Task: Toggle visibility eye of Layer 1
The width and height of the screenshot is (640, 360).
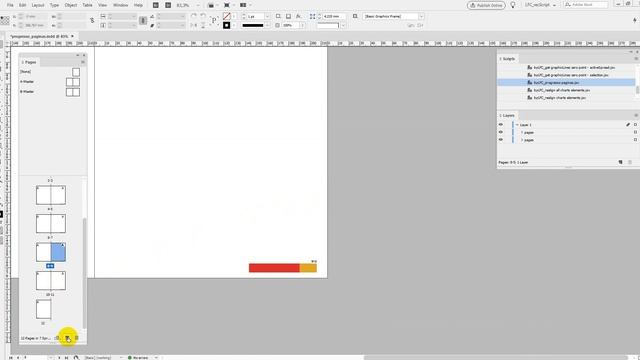Action: pyautogui.click(x=501, y=125)
